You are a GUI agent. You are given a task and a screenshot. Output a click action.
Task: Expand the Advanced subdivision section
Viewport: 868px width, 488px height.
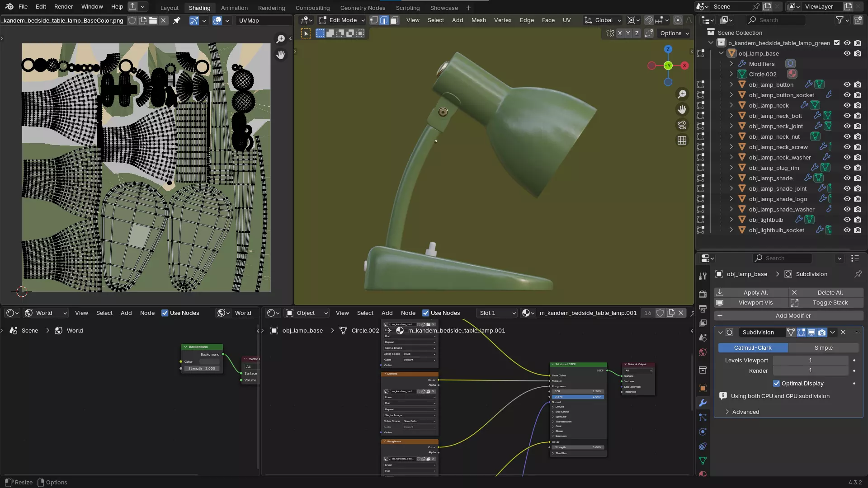point(745,412)
